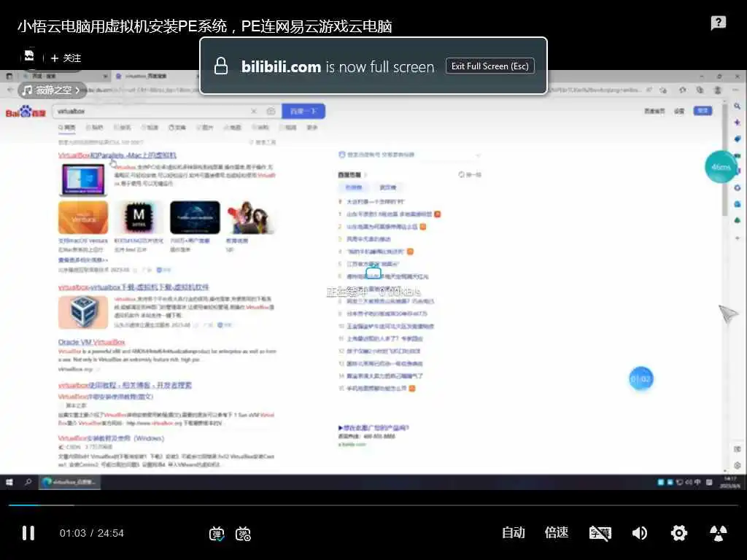Click the laptop image thumbnail in the first result
Screen dimensions: 747x560
(x=83, y=179)
